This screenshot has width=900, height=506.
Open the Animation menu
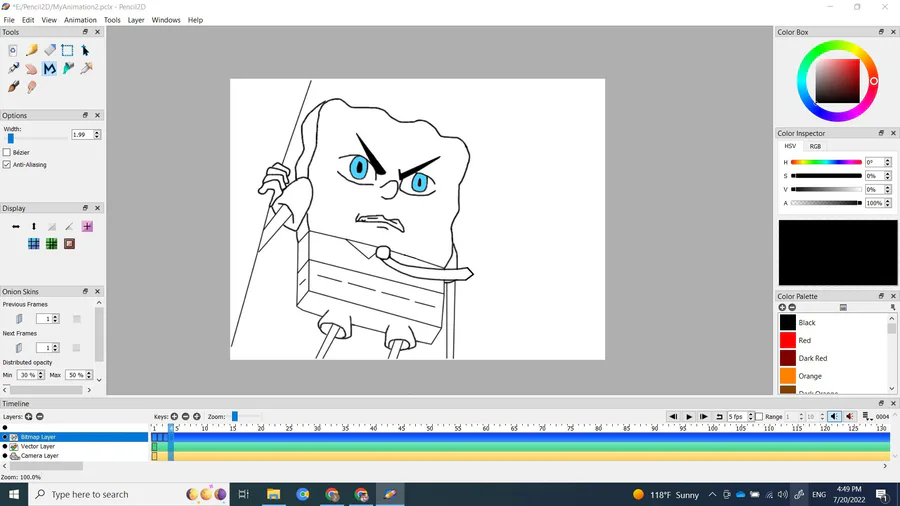click(80, 20)
